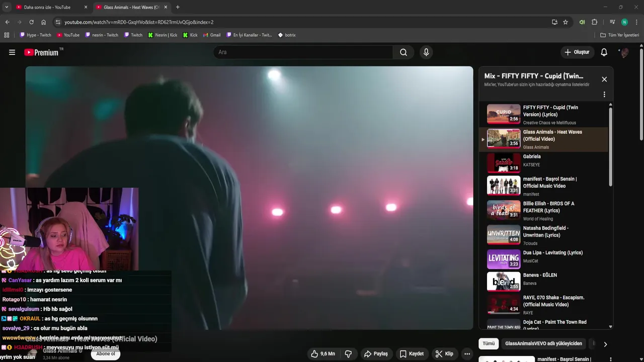Image resolution: width=644 pixels, height=362 pixels.
Task: Show next filter chips with arrow
Action: (605, 344)
